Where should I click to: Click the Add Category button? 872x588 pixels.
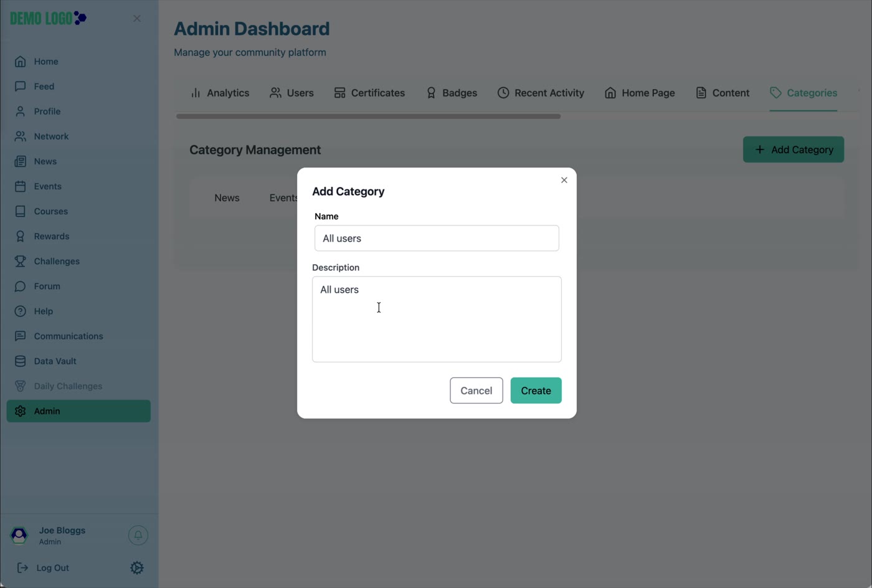click(794, 149)
